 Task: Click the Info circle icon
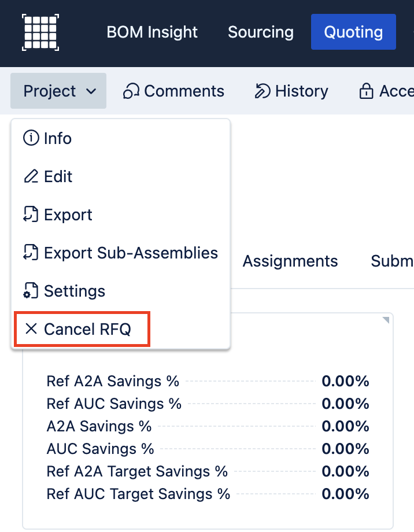tap(31, 138)
